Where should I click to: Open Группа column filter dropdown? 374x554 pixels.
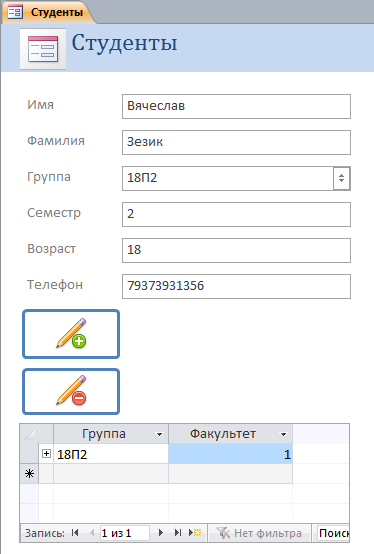tap(160, 434)
